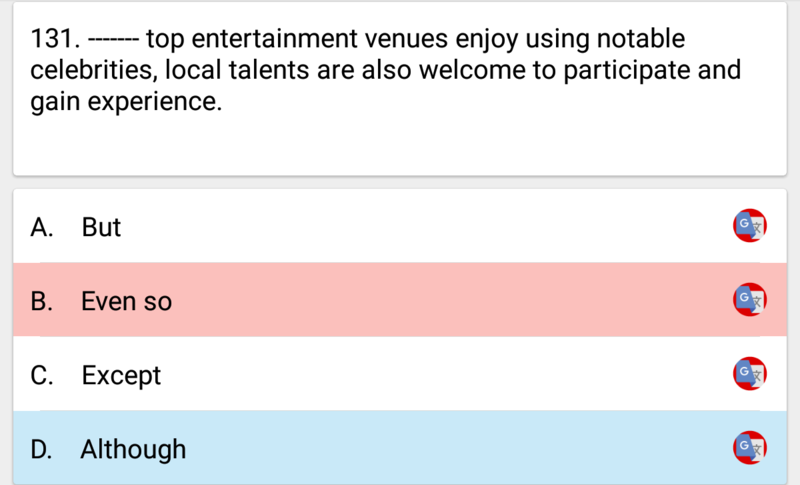Viewport: 800px width, 485px height.
Task: Click the 'D.' letter label
Action: 42,449
